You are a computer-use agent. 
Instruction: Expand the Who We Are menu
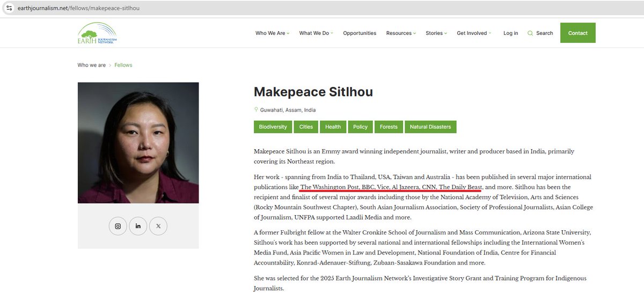(x=272, y=33)
